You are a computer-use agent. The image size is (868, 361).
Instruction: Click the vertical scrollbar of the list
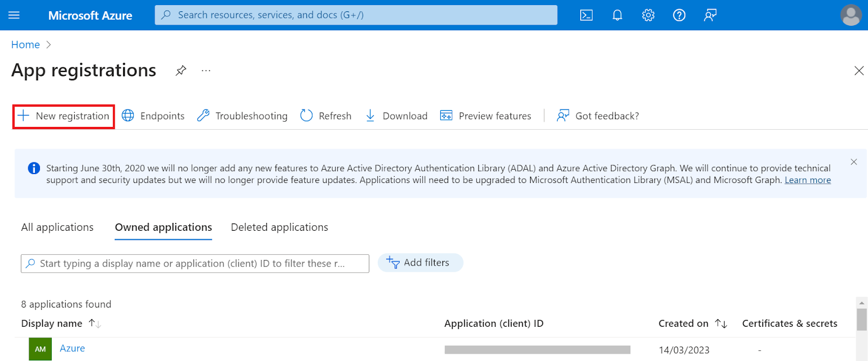[861, 320]
